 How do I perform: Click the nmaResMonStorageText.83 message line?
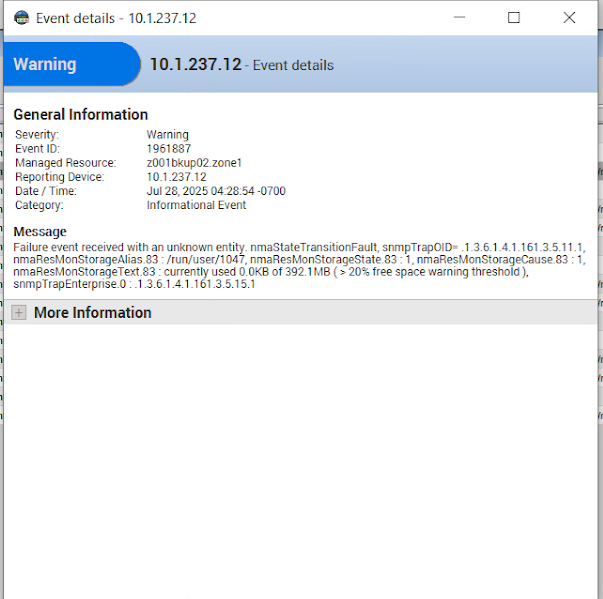point(271,272)
